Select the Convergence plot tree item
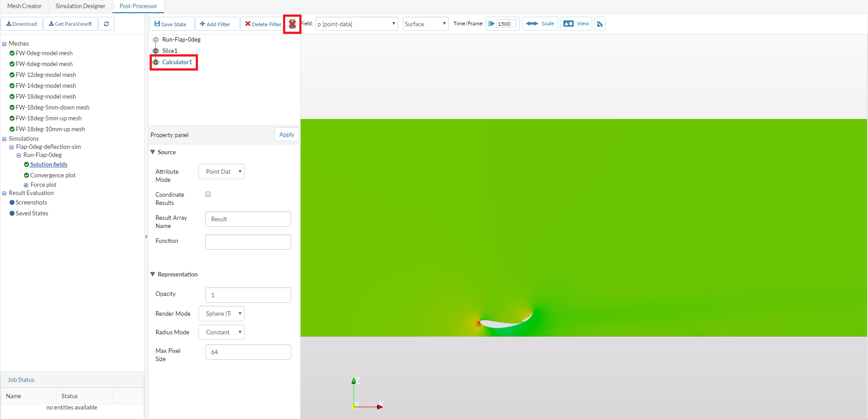 (x=53, y=176)
